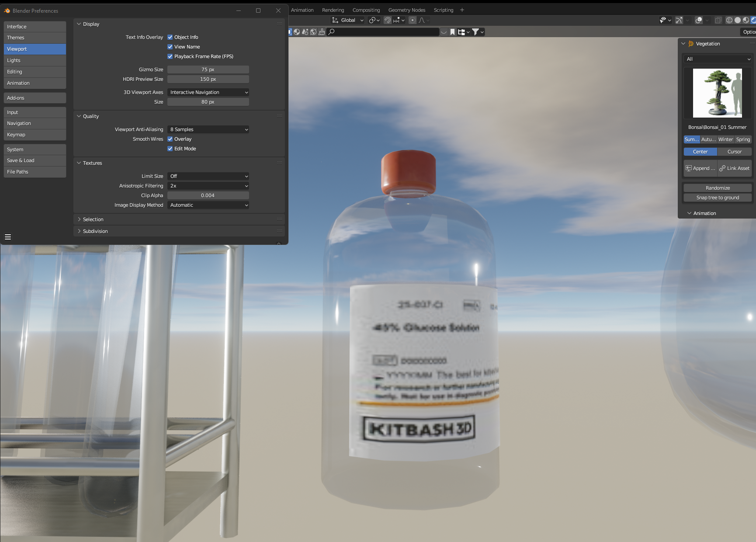The image size is (756, 542).
Task: Open the All category dropdown in Vegetation
Action: pyautogui.click(x=718, y=59)
